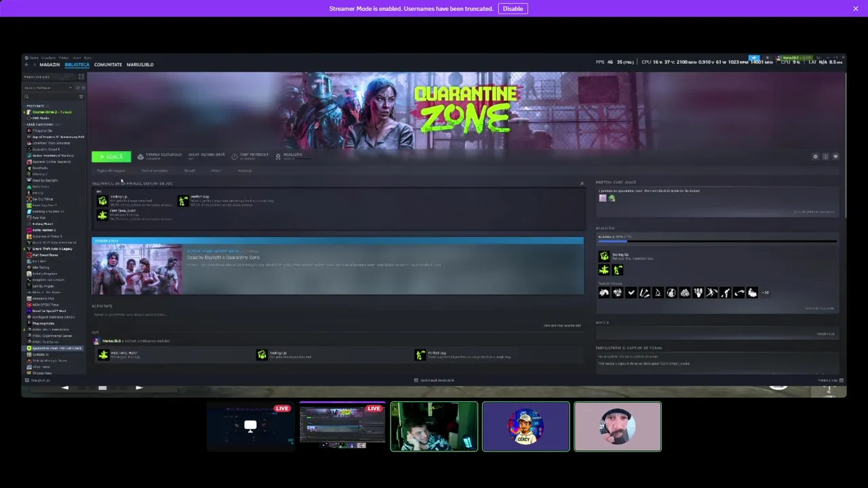868x488 pixels.
Task: Open the Pagina din magazin store page tab
Action: pos(110,171)
